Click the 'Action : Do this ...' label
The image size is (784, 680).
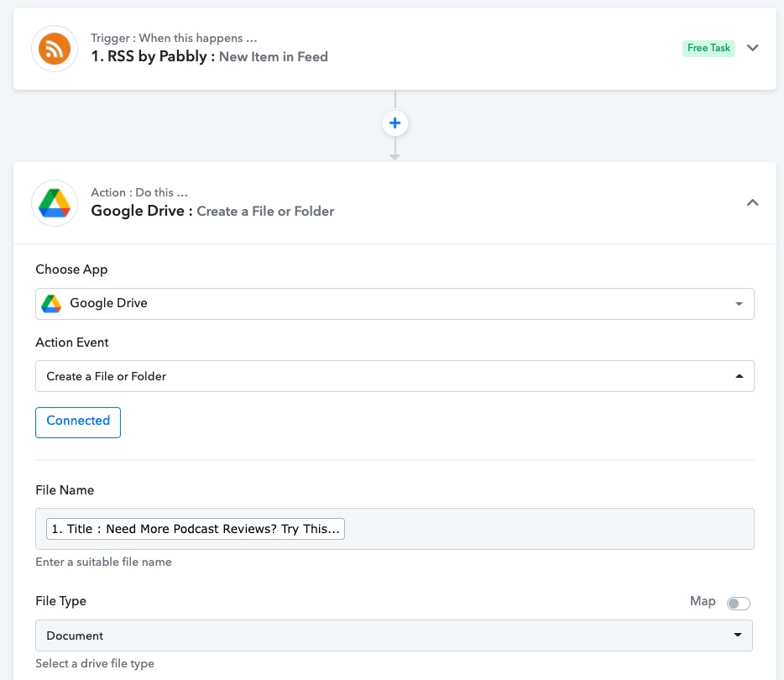pyautogui.click(x=139, y=192)
